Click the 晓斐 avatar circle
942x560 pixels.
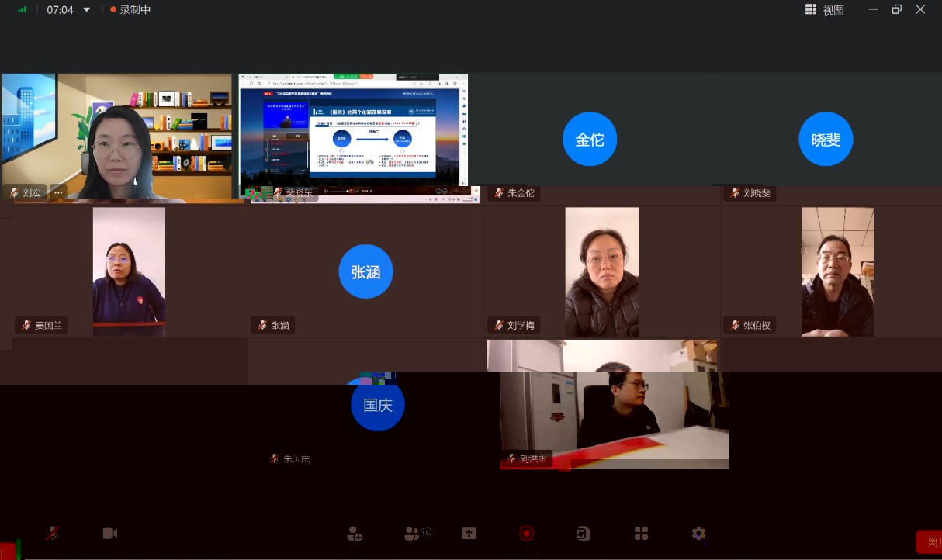coord(826,140)
